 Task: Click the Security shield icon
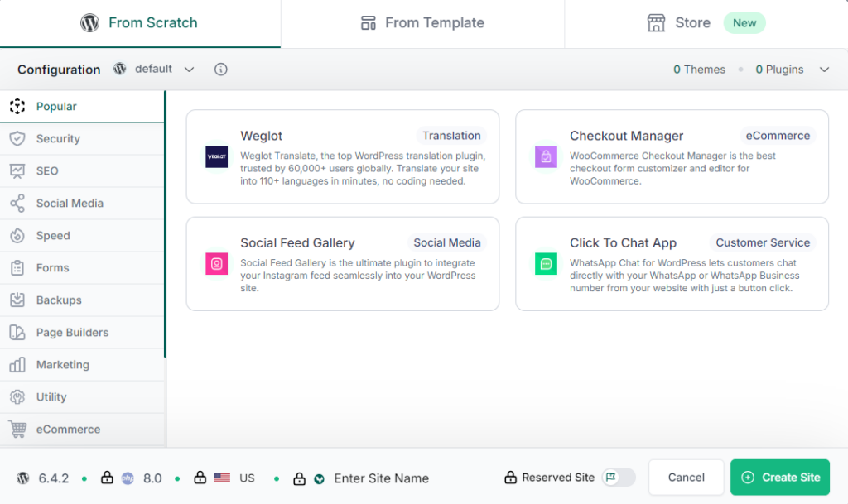coord(17,139)
